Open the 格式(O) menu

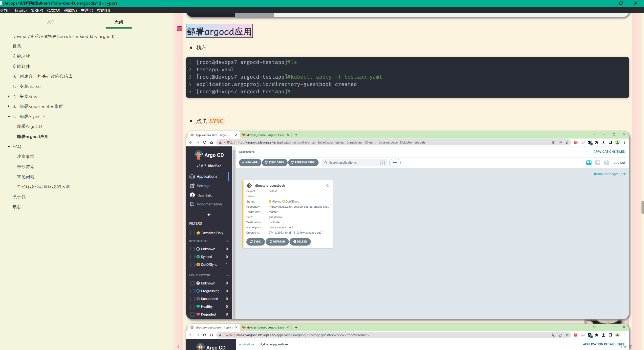(53, 10)
